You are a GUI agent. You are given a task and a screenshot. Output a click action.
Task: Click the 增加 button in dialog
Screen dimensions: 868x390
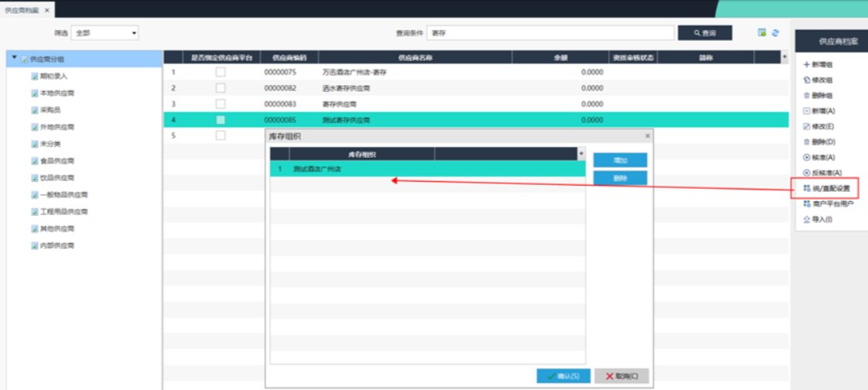(x=619, y=160)
